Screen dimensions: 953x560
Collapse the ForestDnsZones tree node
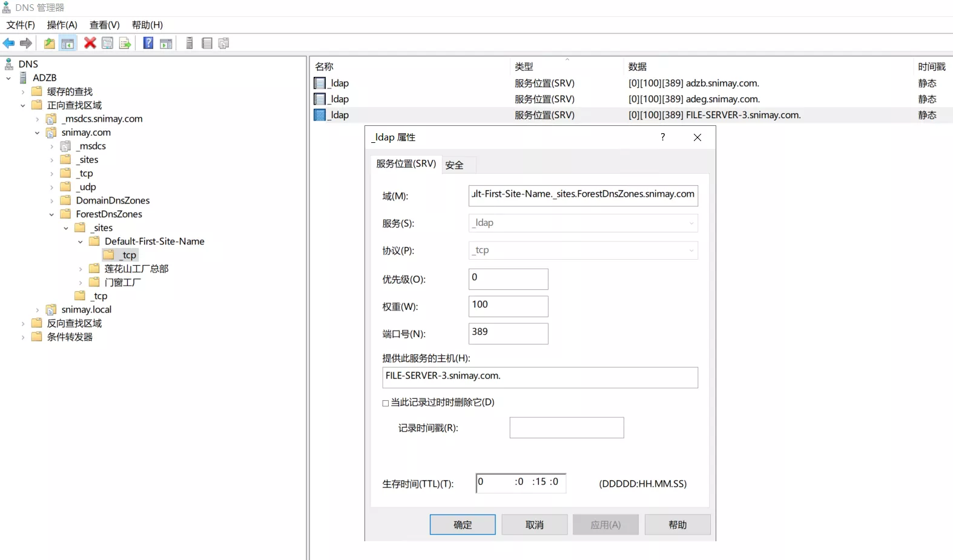tap(51, 214)
